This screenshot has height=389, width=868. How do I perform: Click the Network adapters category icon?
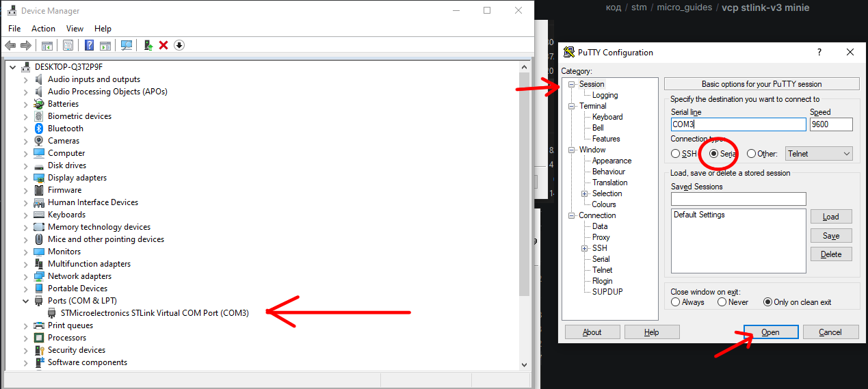[x=39, y=276]
